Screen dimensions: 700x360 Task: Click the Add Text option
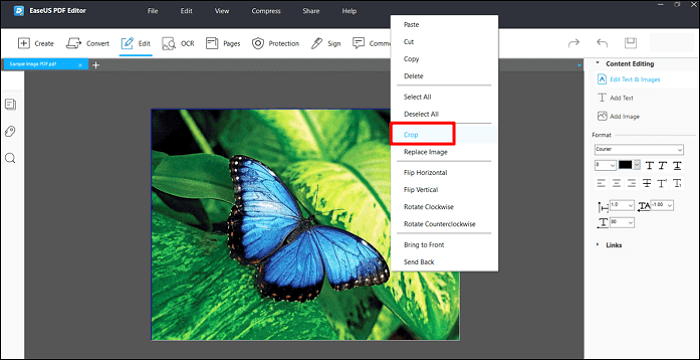pyautogui.click(x=616, y=98)
